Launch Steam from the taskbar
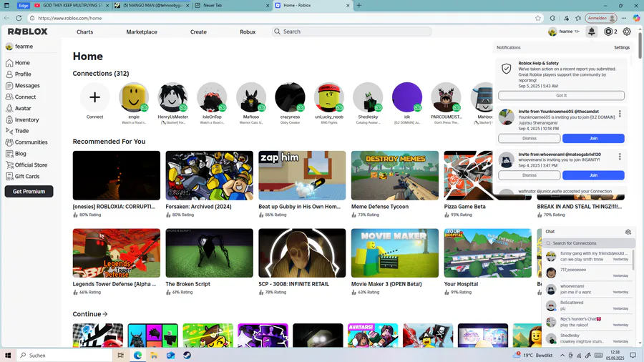 point(187,356)
